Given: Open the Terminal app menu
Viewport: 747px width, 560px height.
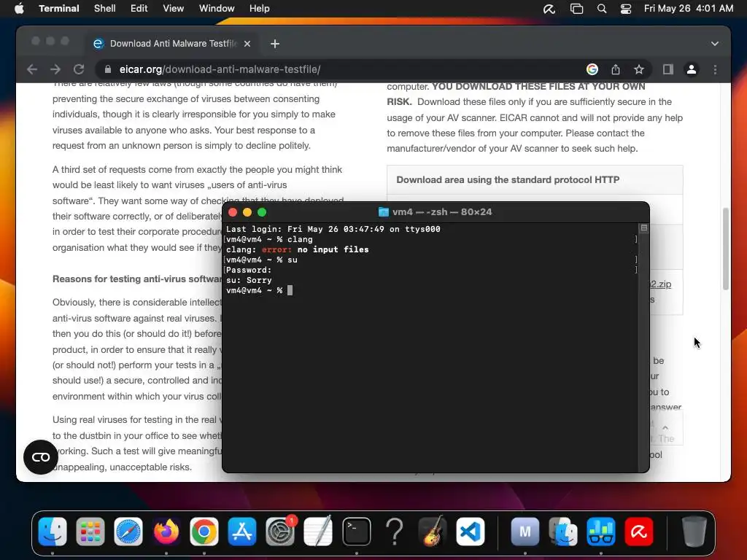Looking at the screenshot, I should [58, 9].
